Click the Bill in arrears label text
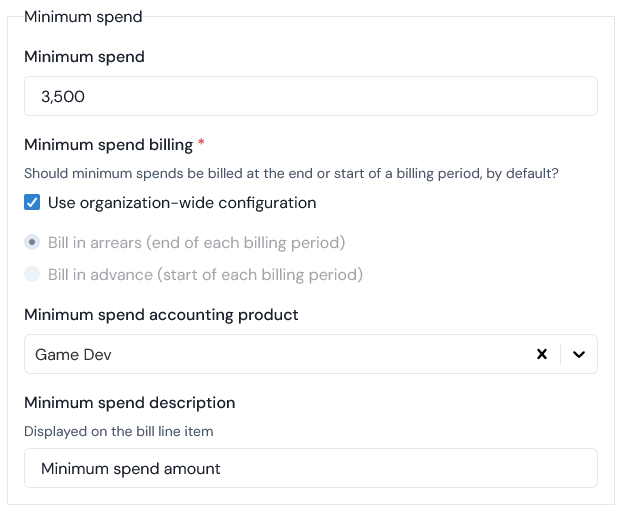 coord(196,242)
